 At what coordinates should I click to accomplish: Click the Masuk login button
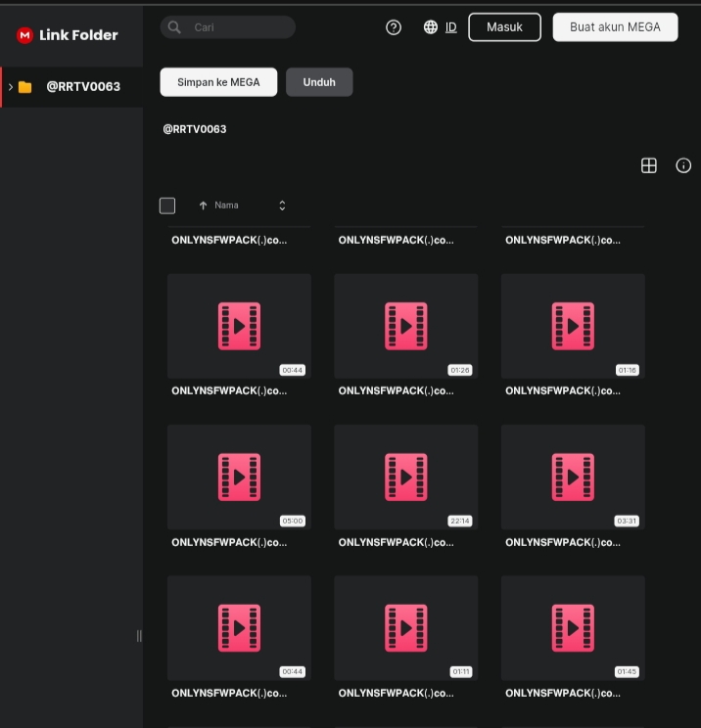[504, 27]
